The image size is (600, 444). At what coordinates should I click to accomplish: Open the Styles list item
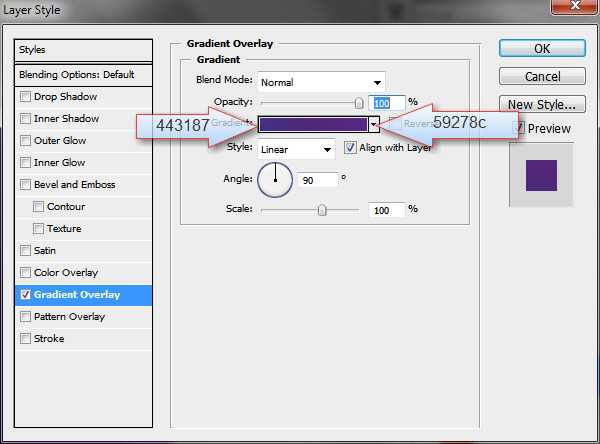[x=84, y=49]
